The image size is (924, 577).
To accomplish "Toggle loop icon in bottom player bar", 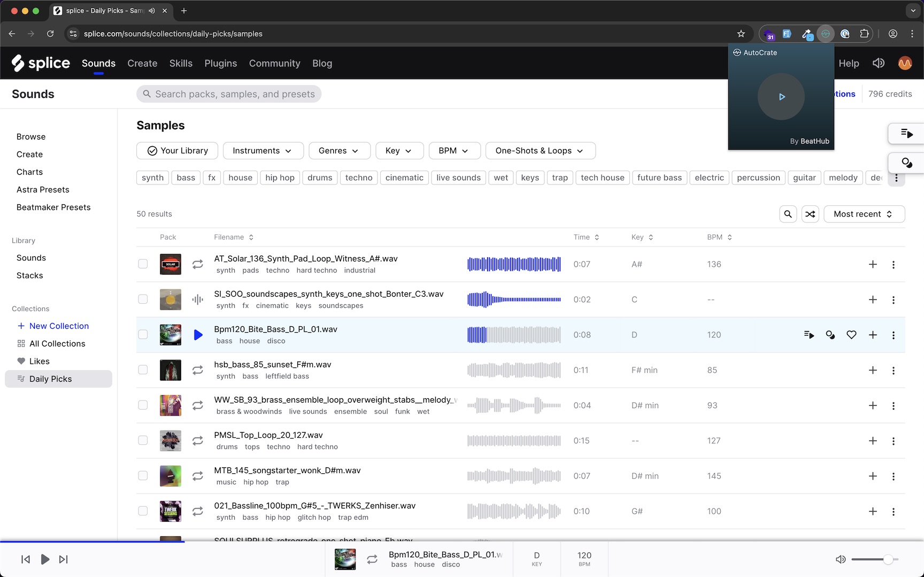I will 372,559.
